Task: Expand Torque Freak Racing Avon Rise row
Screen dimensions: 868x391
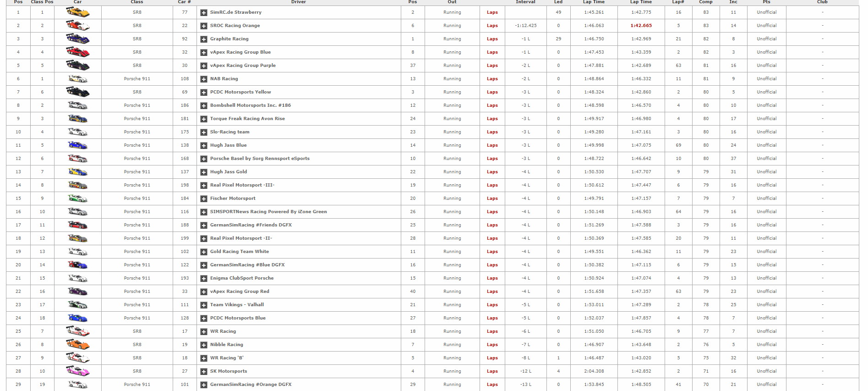Action: coord(204,119)
